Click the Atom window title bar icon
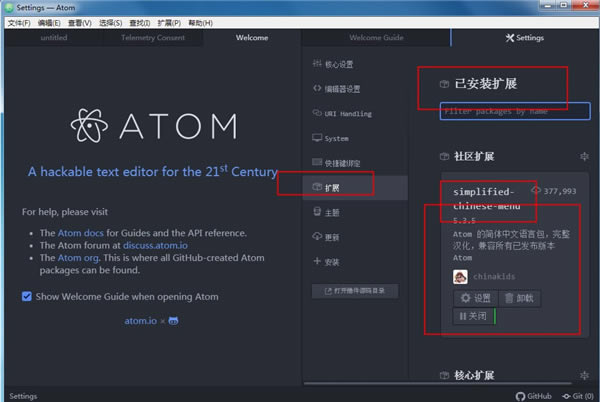Image resolution: width=600 pixels, height=402 pixels. 9,7
